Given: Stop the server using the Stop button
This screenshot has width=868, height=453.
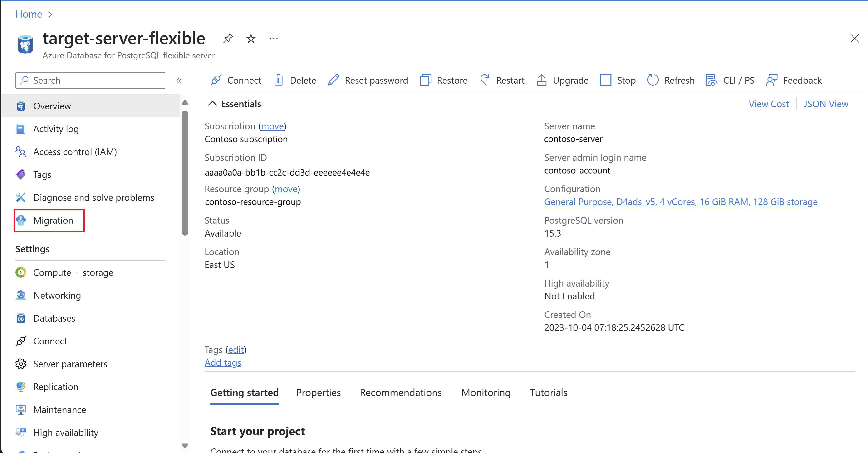Looking at the screenshot, I should point(618,80).
